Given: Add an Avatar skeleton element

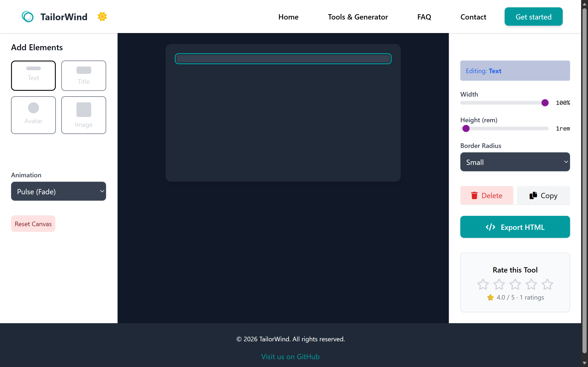Looking at the screenshot, I should click(33, 115).
